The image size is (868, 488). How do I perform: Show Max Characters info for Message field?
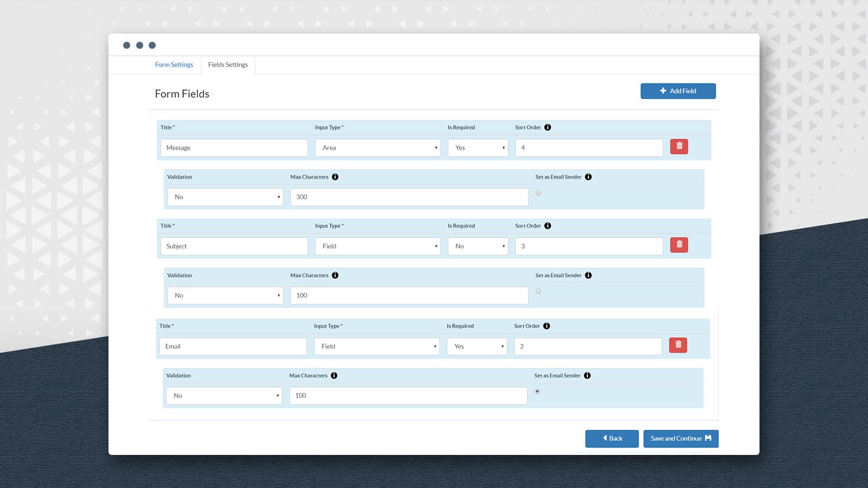[335, 177]
